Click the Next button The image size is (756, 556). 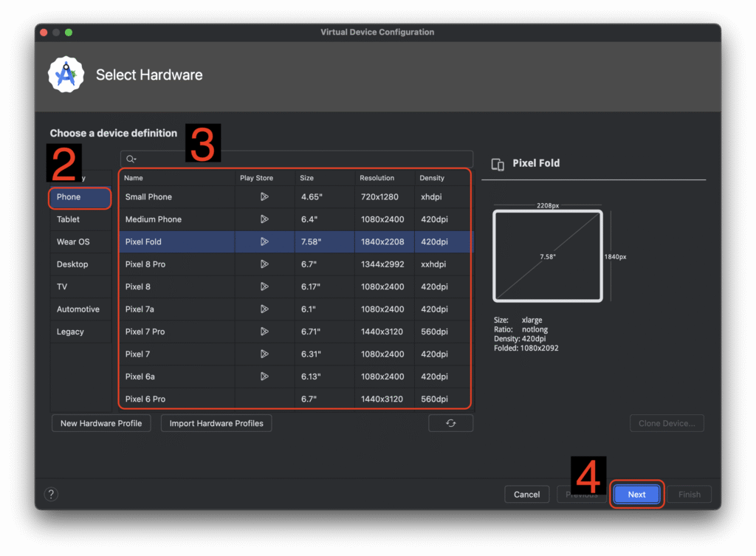(636, 494)
